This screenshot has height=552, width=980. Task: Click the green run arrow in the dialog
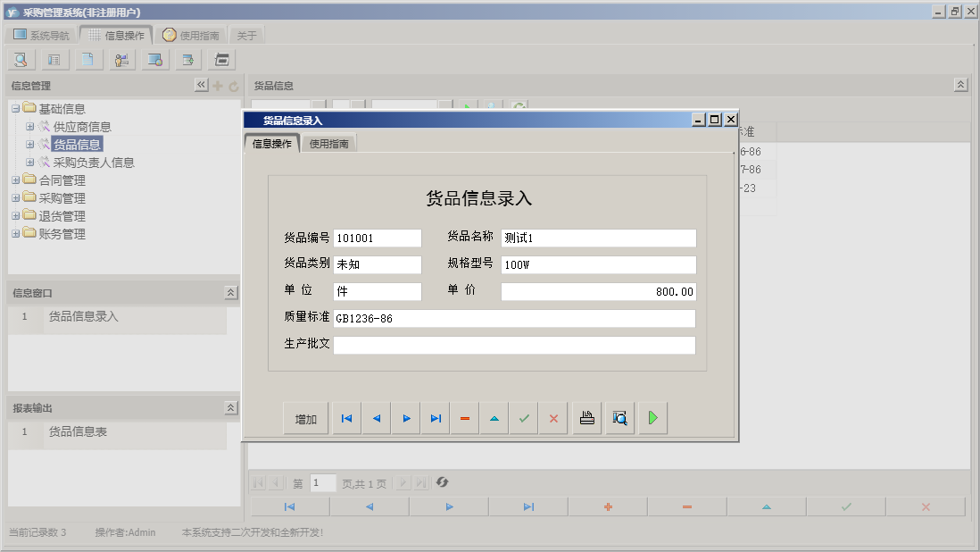click(652, 417)
